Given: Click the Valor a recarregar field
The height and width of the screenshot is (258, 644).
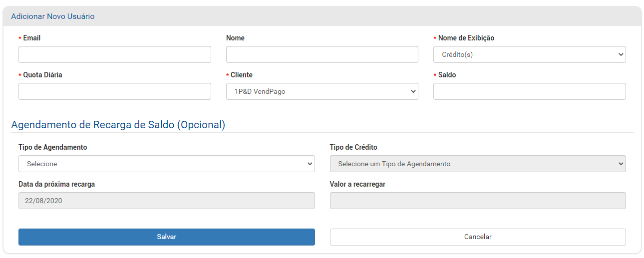Looking at the screenshot, I should (478, 201).
